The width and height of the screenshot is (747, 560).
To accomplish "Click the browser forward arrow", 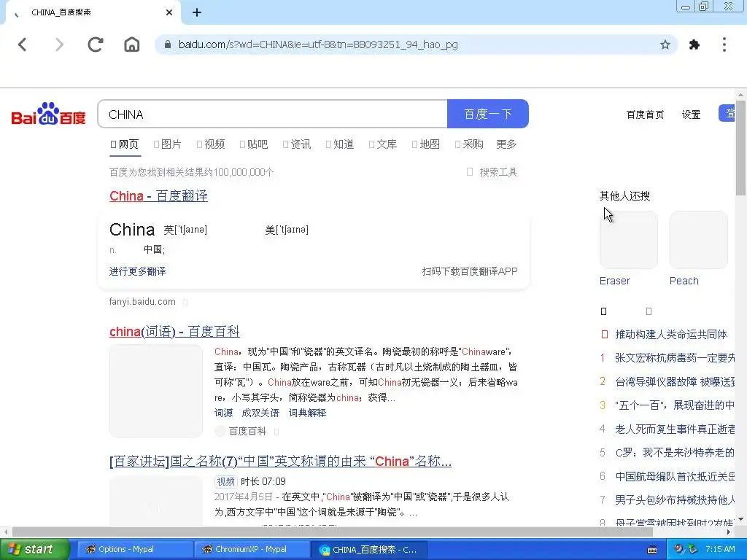I will click(x=59, y=44).
